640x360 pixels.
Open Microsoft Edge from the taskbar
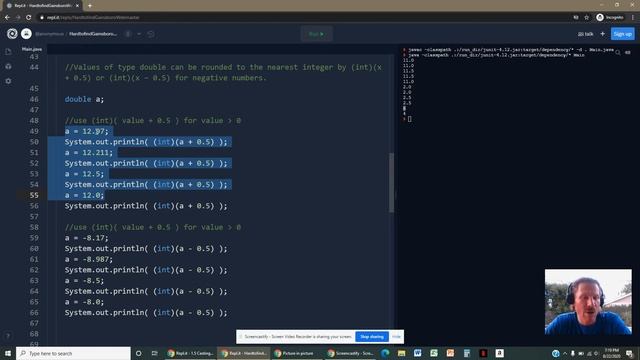(x=385, y=353)
